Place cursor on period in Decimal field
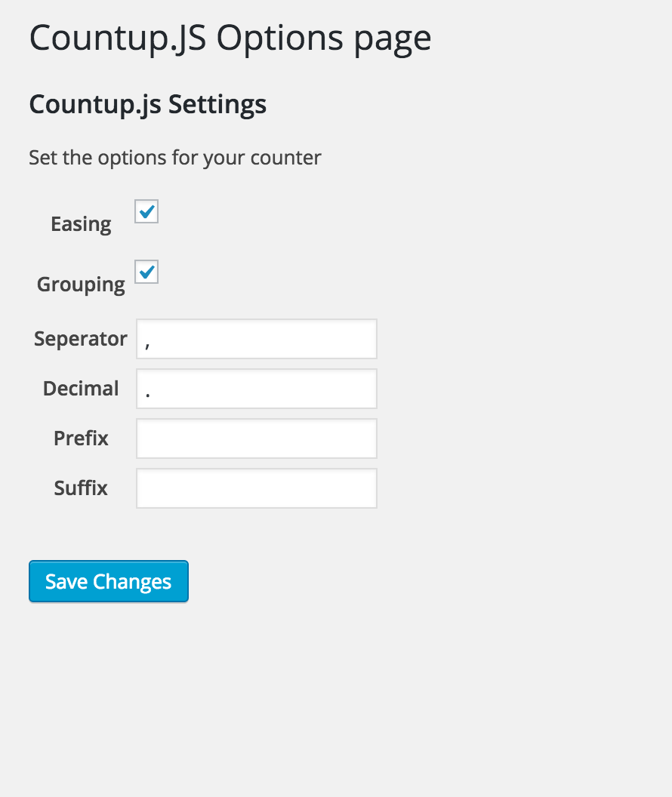The image size is (672, 797). tap(147, 395)
